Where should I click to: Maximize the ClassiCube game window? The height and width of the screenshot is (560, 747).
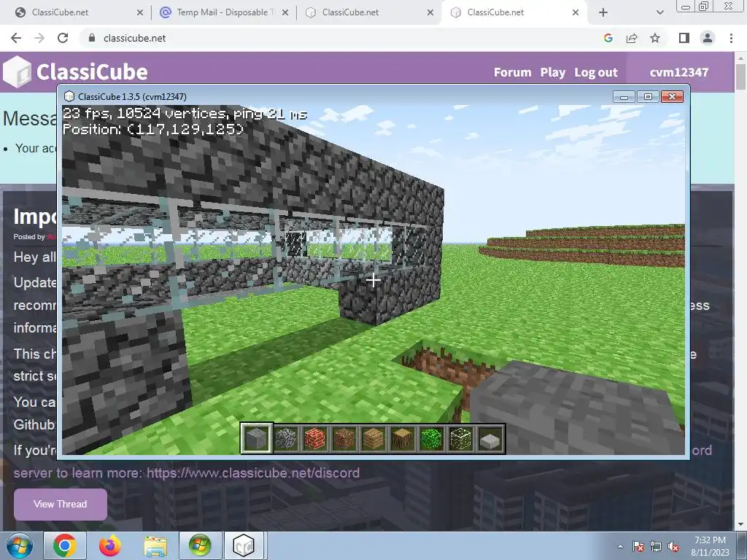pyautogui.click(x=648, y=97)
